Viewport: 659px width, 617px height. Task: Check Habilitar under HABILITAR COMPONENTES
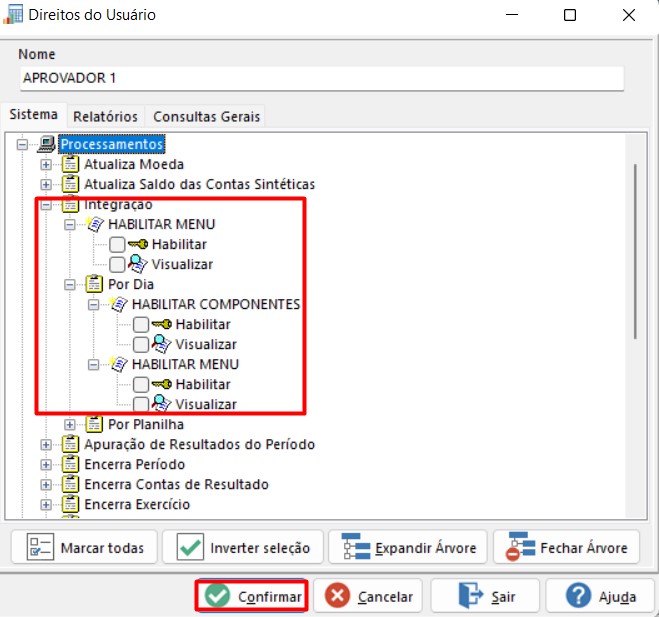[141, 324]
